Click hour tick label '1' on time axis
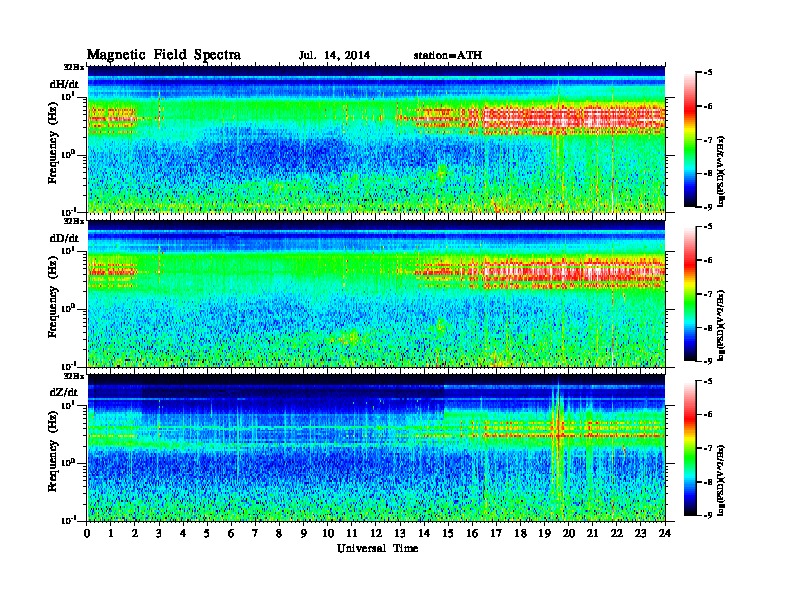Image resolution: width=792 pixels, height=612 pixels. (x=111, y=533)
